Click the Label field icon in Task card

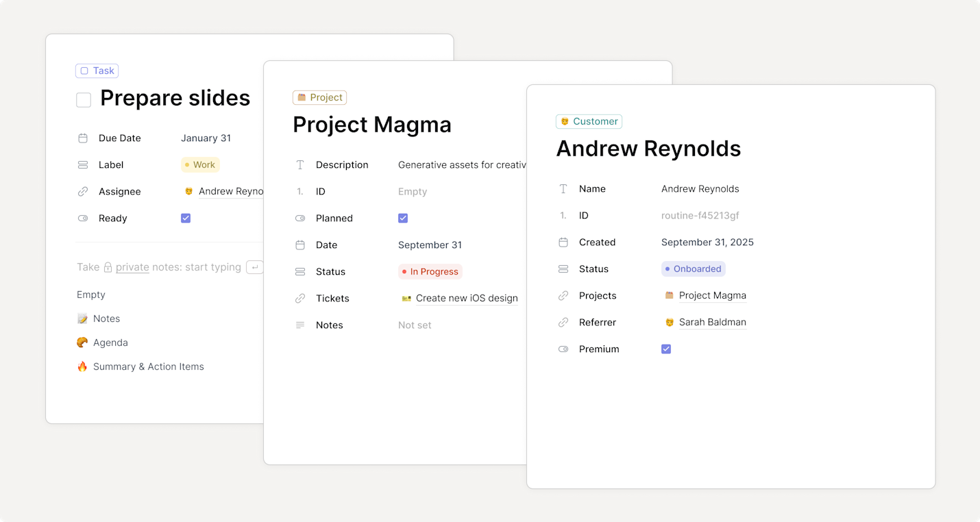pyautogui.click(x=83, y=165)
